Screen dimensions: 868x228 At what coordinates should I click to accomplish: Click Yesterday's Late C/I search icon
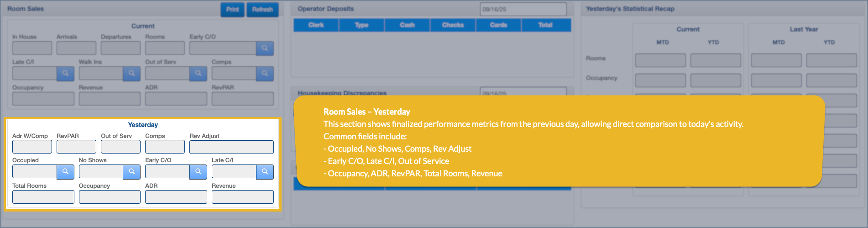265,172
